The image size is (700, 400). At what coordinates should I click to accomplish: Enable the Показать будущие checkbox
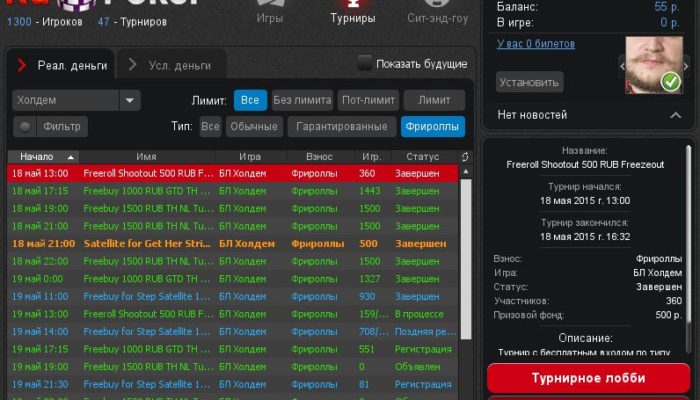coord(365,63)
